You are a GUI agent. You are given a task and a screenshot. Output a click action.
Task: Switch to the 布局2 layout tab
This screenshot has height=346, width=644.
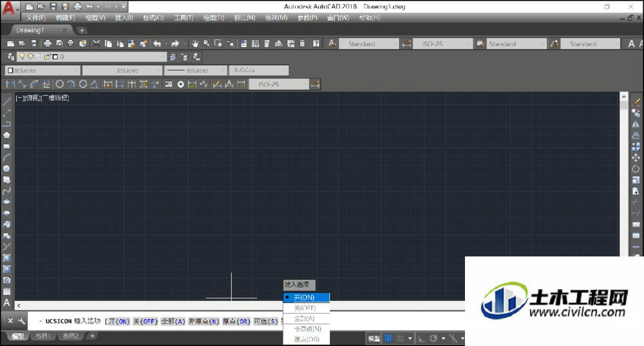click(70, 336)
